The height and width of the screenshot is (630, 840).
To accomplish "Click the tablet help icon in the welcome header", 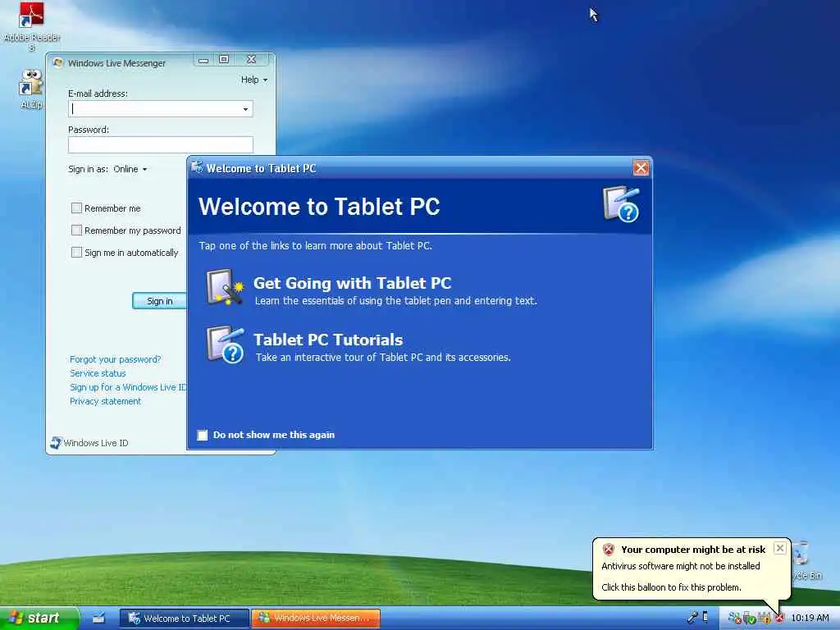I will coord(621,203).
